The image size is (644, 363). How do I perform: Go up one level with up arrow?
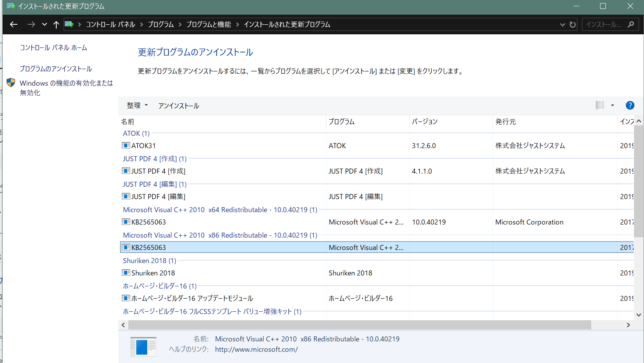56,24
